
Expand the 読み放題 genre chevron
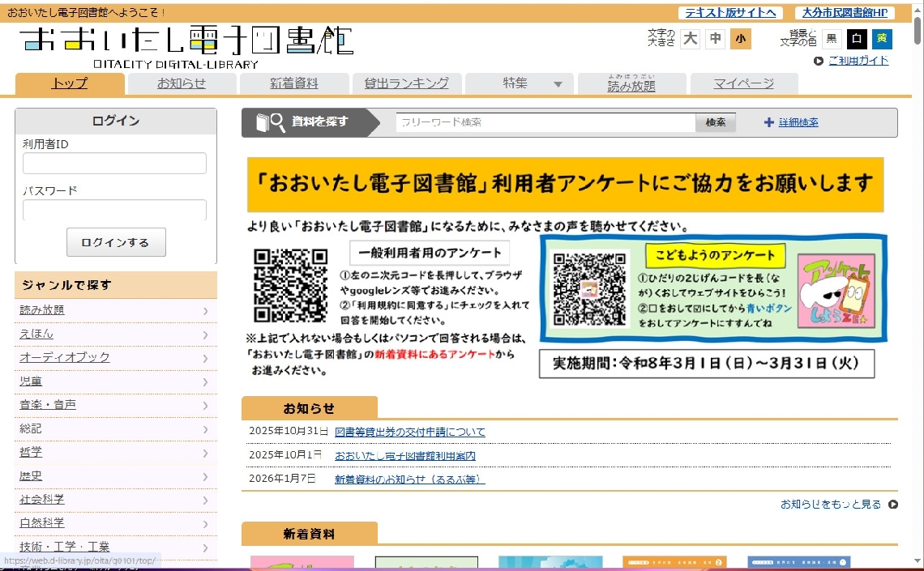[x=206, y=310]
